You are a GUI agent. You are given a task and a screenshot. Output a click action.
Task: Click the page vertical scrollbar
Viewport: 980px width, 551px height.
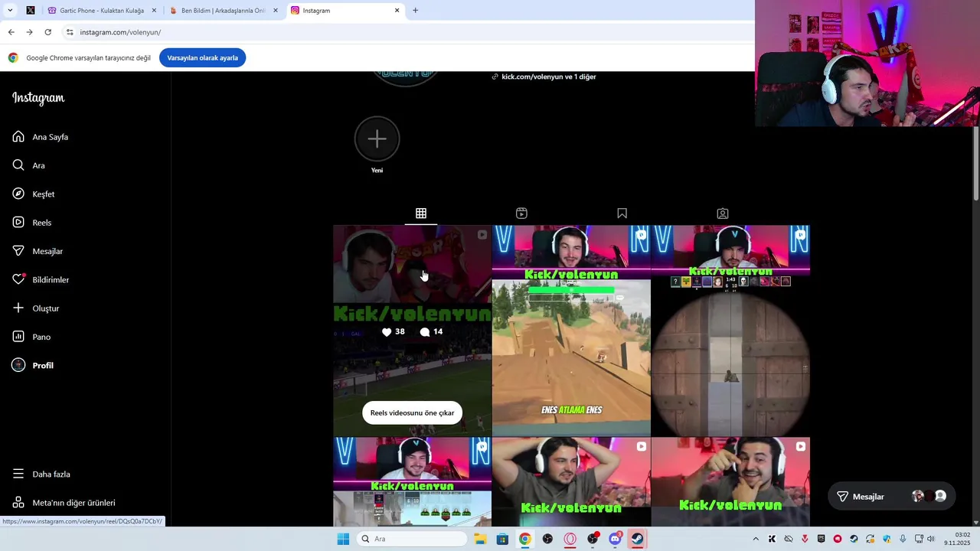pos(975,162)
